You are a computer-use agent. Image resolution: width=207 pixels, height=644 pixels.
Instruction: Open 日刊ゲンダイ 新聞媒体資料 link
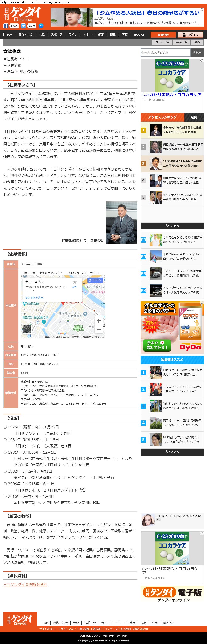pos(25,585)
